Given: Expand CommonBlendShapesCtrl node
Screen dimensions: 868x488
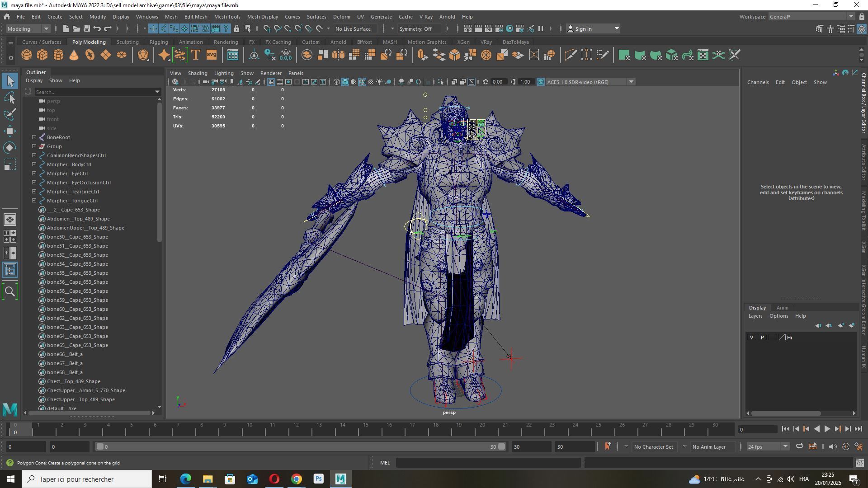Looking at the screenshot, I should click(x=34, y=155).
